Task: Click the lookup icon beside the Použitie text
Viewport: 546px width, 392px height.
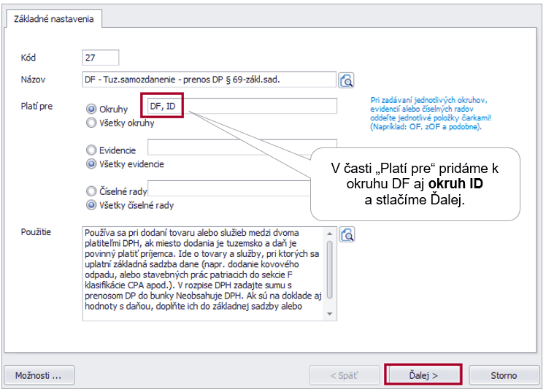Action: pyautogui.click(x=347, y=235)
